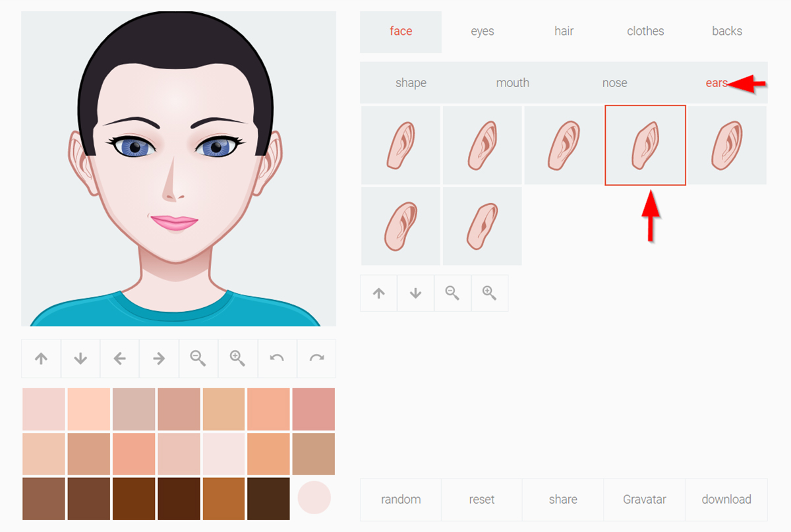Select the last ear in second row
The image size is (791, 532).
click(482, 226)
